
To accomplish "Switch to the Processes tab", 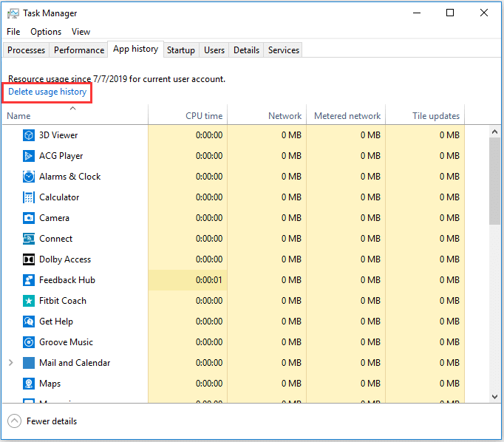I will [x=26, y=50].
